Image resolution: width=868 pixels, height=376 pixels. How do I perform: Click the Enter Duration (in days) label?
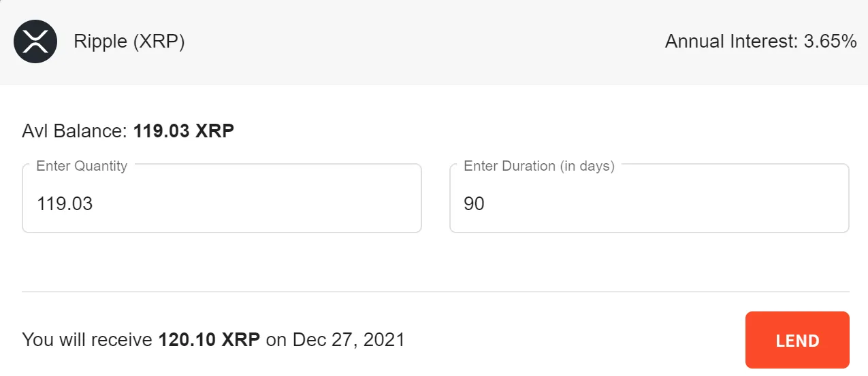click(539, 166)
